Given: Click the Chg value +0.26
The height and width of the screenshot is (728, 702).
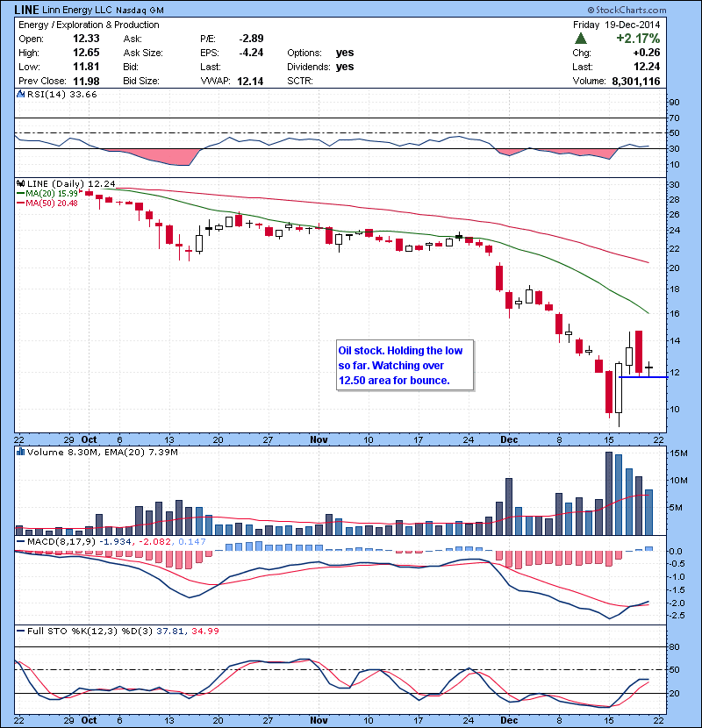Looking at the screenshot, I should [x=647, y=53].
